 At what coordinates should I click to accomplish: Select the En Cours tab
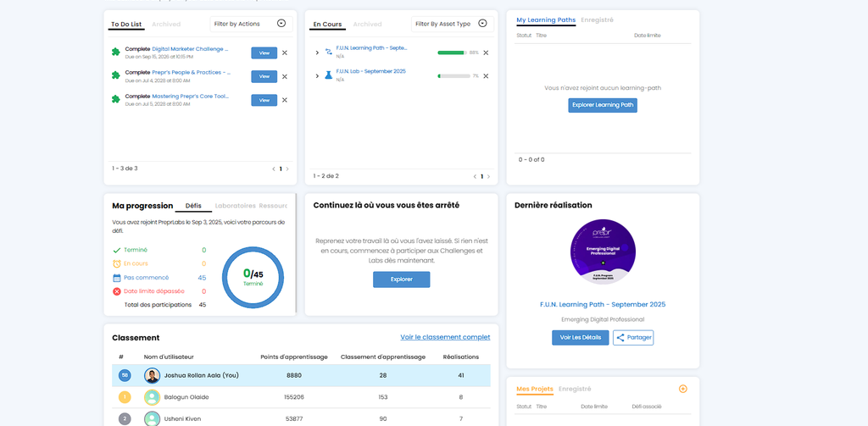(327, 25)
